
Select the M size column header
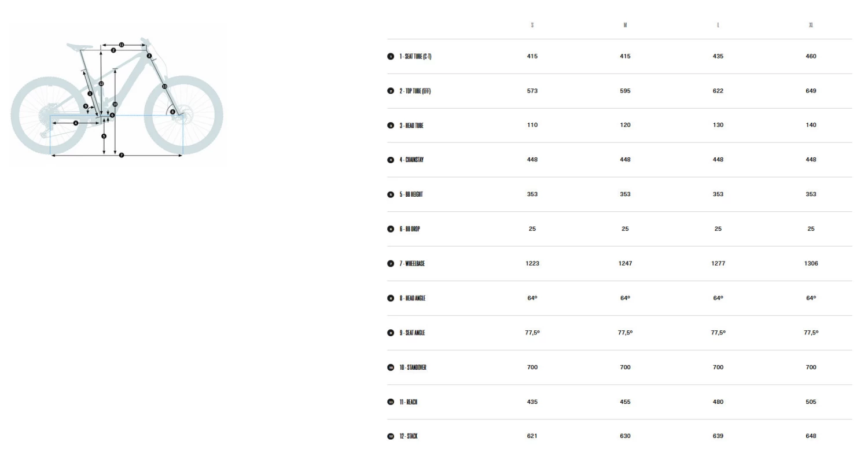[x=625, y=25]
